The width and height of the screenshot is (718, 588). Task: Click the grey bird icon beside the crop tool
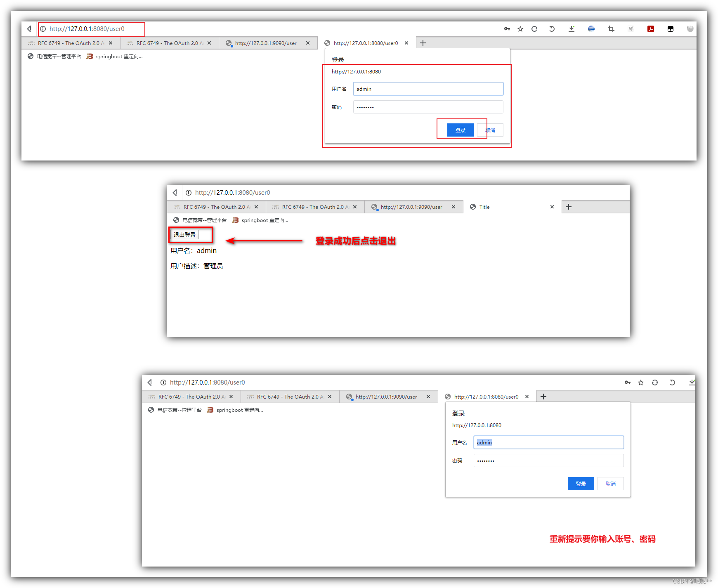tap(631, 29)
